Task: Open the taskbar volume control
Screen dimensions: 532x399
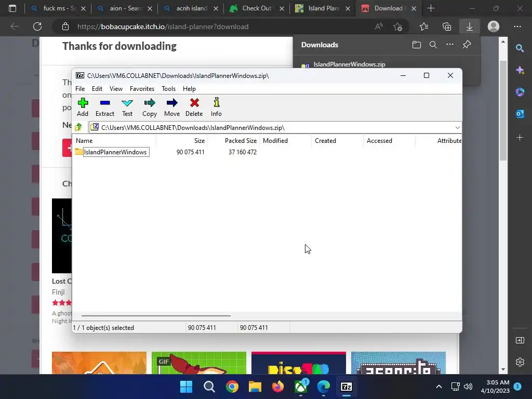Action: [x=468, y=387]
